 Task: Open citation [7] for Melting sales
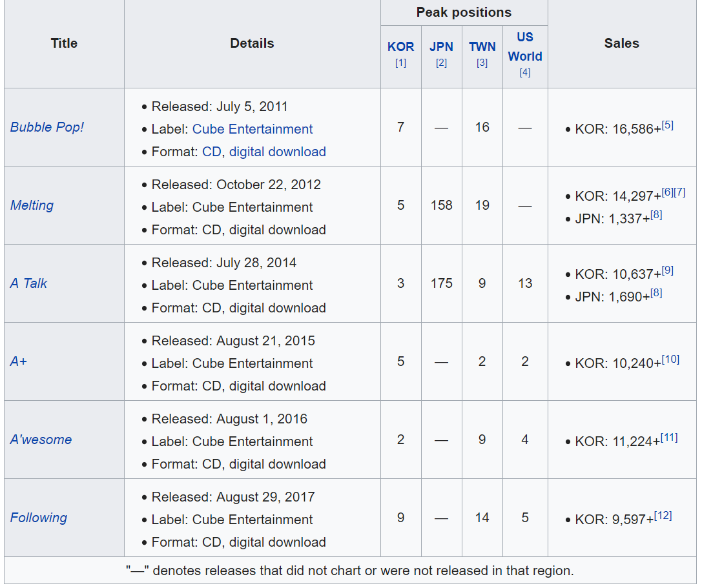(679, 192)
